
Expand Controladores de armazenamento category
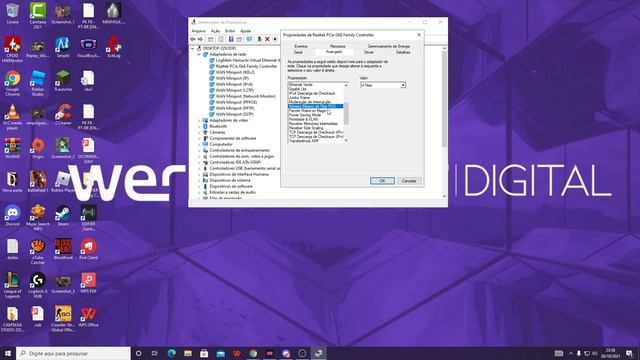click(x=199, y=150)
